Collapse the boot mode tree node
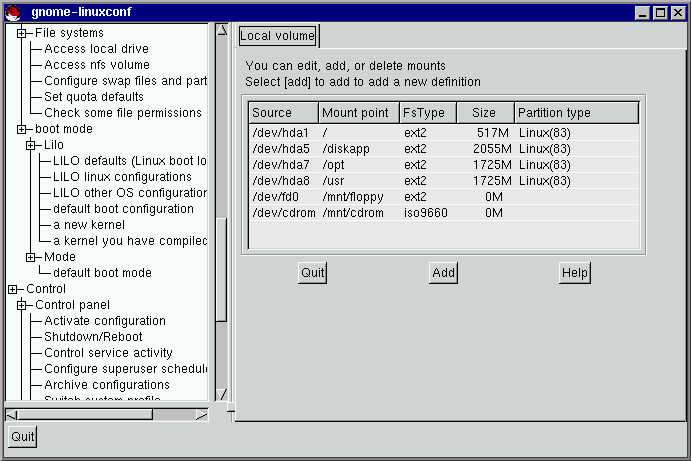Image resolution: width=691 pixels, height=461 pixels. tap(21, 129)
